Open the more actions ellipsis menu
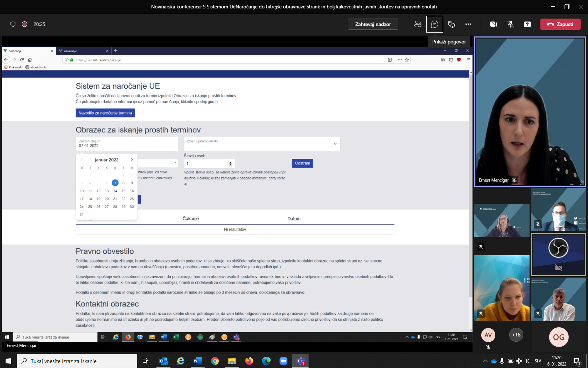 468,24
